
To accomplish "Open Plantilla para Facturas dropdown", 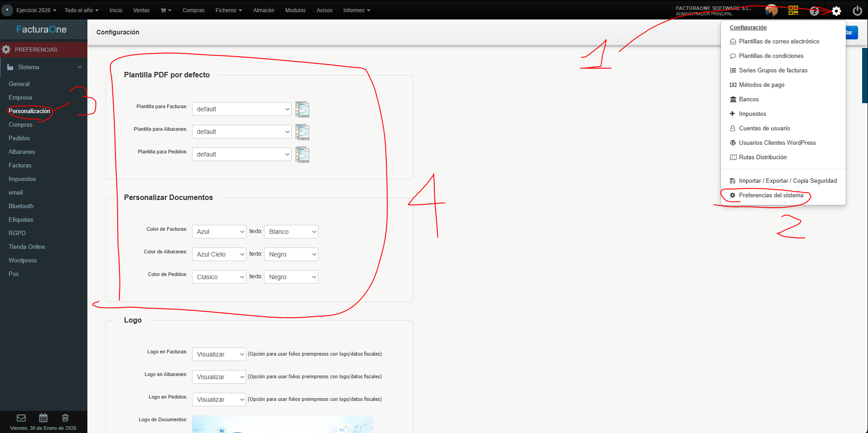I will (242, 109).
